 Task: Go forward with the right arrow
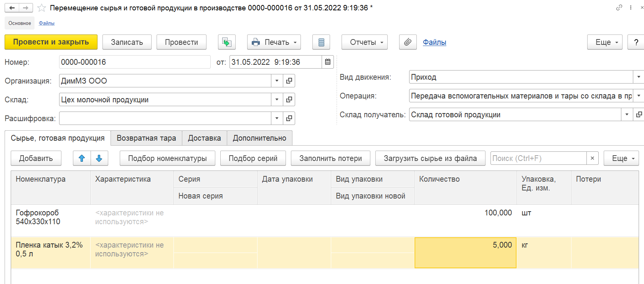click(x=26, y=8)
